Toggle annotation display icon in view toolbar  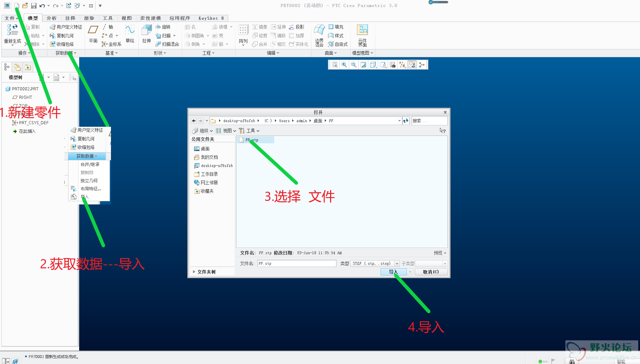click(x=412, y=65)
